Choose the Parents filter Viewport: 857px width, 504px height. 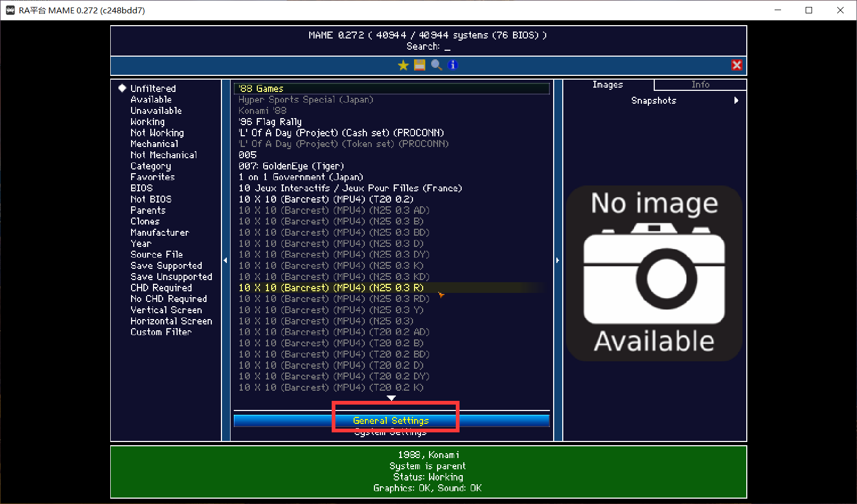coord(148,211)
